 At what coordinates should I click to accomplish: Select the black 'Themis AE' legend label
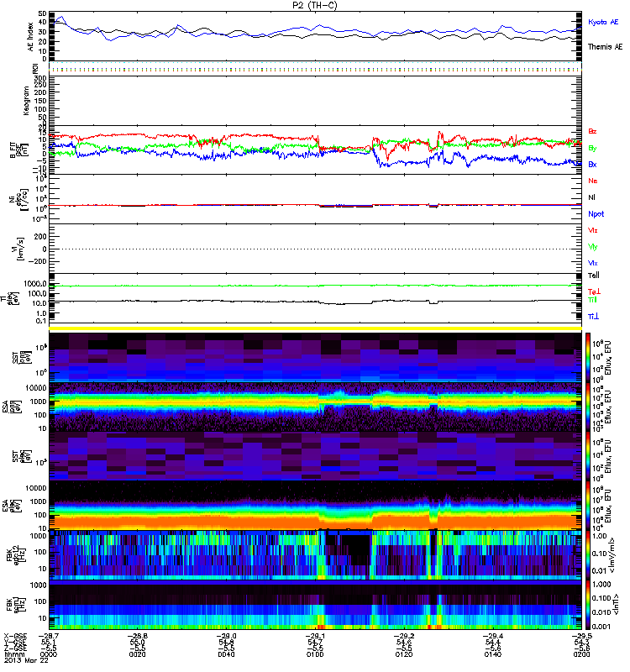pos(605,47)
